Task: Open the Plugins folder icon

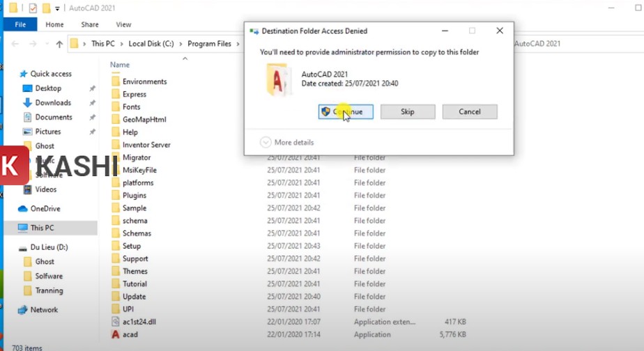Action: tap(116, 196)
